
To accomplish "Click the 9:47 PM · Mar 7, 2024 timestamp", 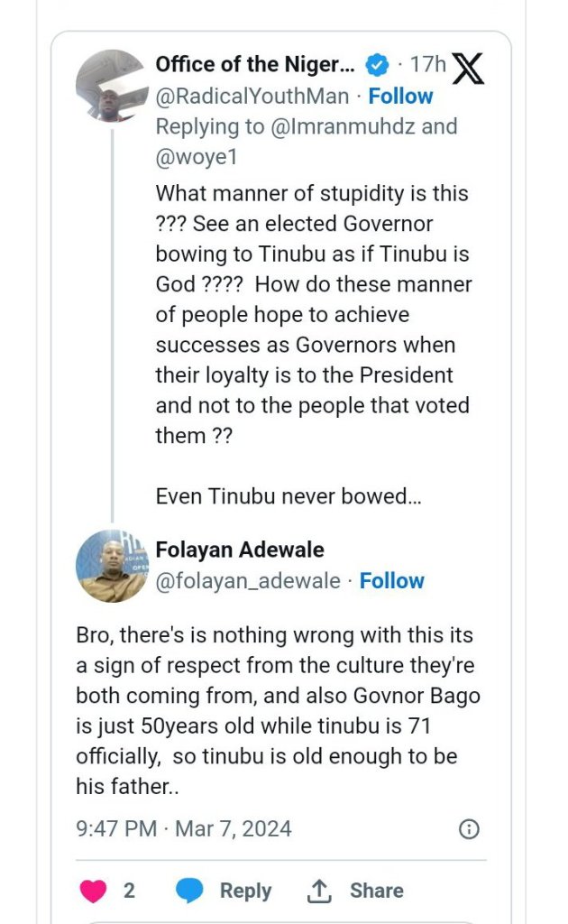I will (x=184, y=828).
